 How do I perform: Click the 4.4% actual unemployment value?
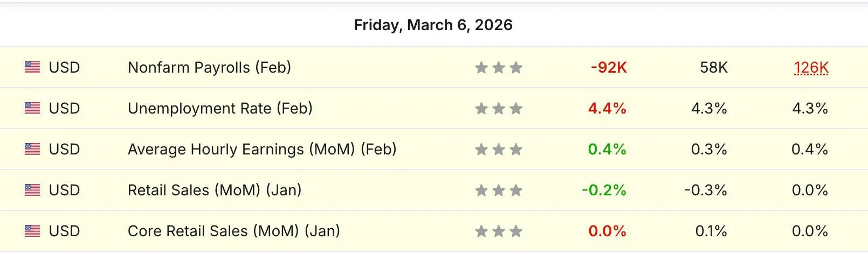607,108
